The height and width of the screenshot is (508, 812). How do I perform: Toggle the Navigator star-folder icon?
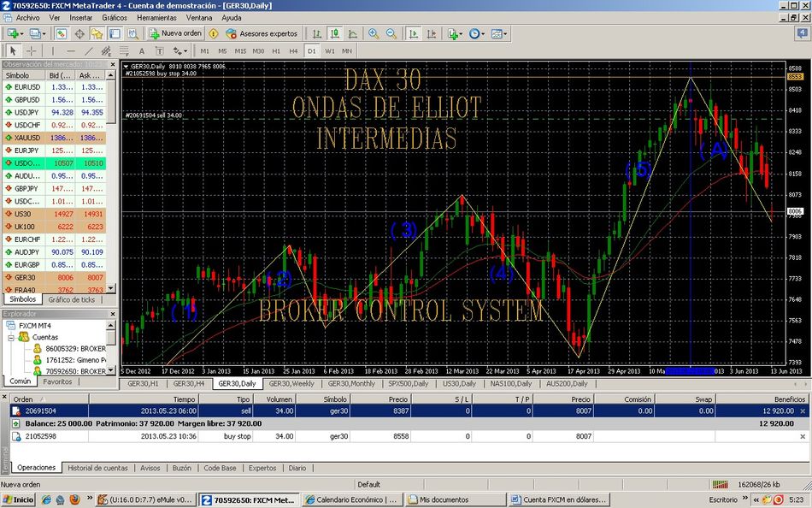tap(97, 33)
